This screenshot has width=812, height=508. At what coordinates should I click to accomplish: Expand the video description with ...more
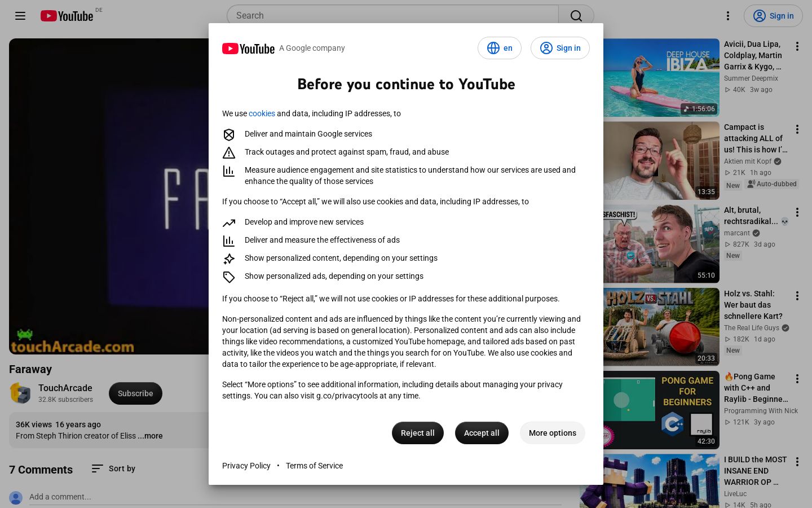coord(150,436)
